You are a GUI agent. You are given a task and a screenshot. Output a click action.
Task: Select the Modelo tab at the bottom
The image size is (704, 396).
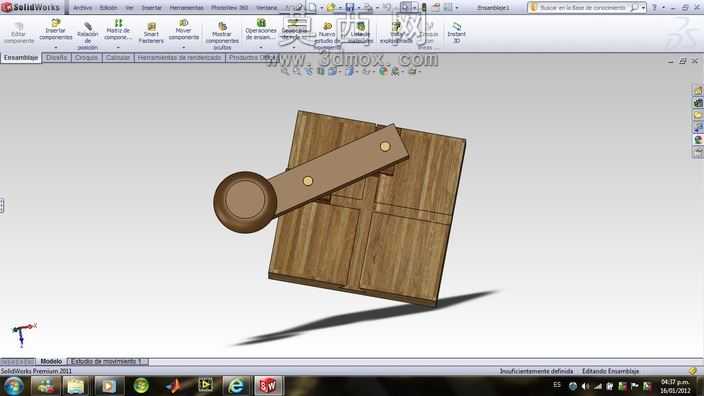pos(51,361)
